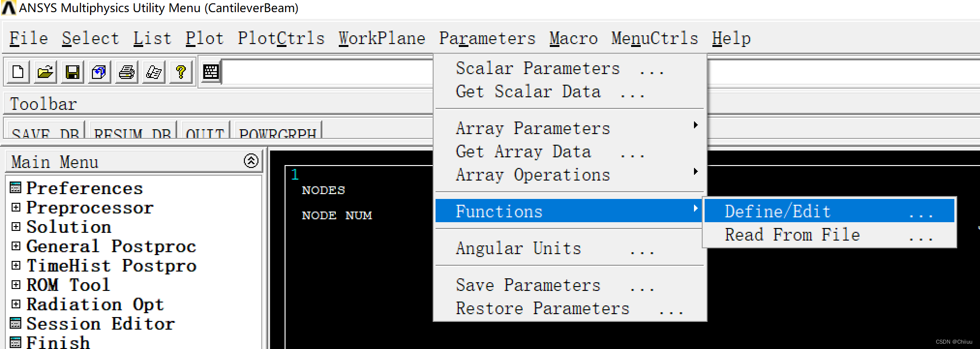Open the MenuCtrls menu
980x349 pixels.
pyautogui.click(x=655, y=38)
